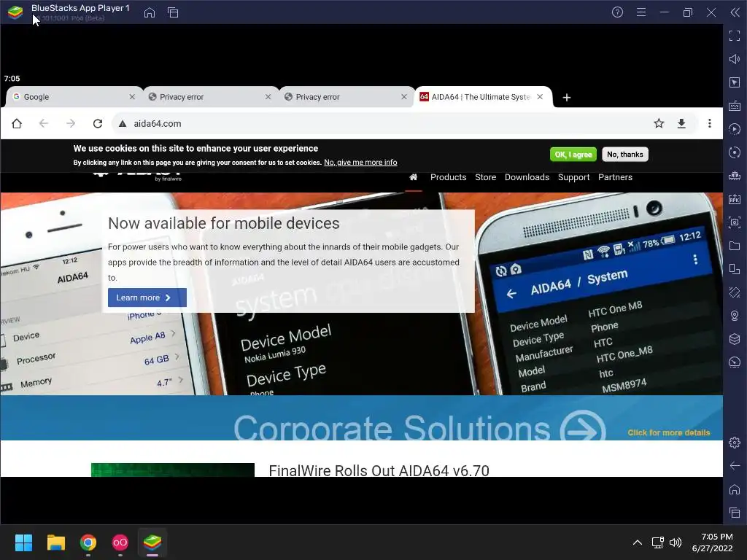Reload the aida64.com page

coord(98,124)
